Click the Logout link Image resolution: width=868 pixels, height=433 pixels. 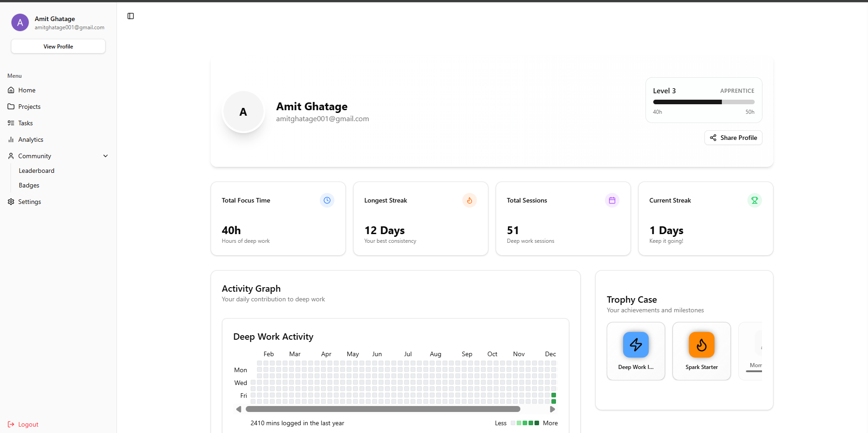[23, 424]
